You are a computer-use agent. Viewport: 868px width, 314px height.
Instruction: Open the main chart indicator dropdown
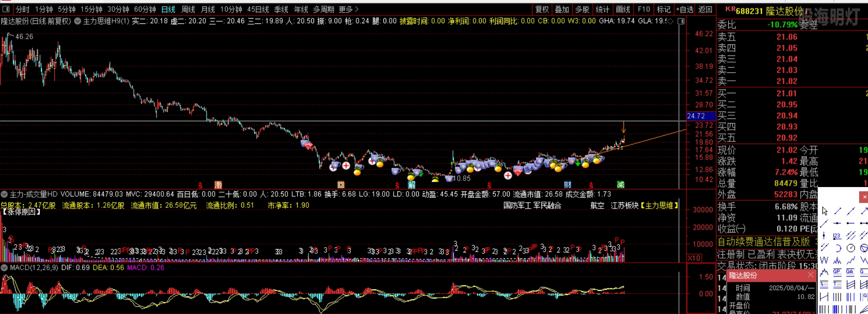pos(78,21)
